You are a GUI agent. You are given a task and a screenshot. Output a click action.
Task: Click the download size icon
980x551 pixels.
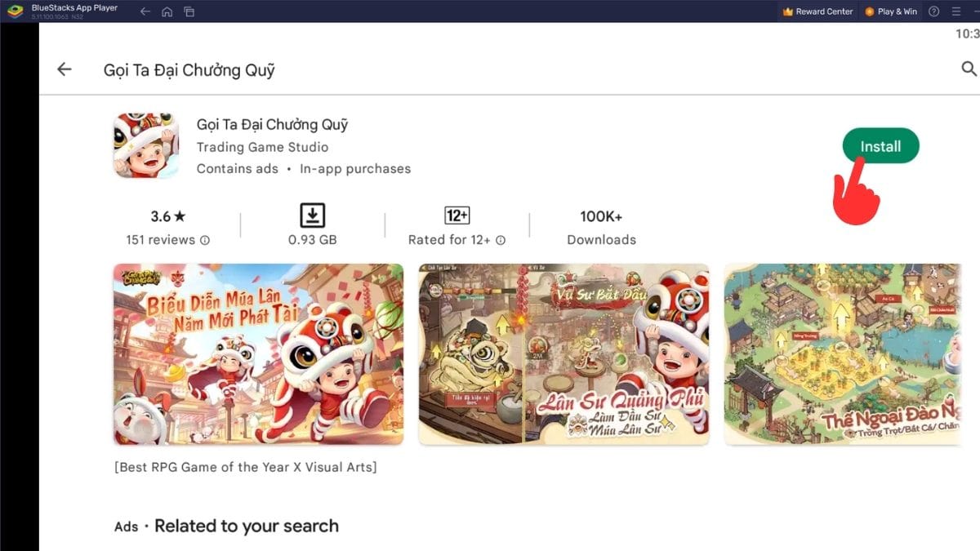pyautogui.click(x=313, y=216)
